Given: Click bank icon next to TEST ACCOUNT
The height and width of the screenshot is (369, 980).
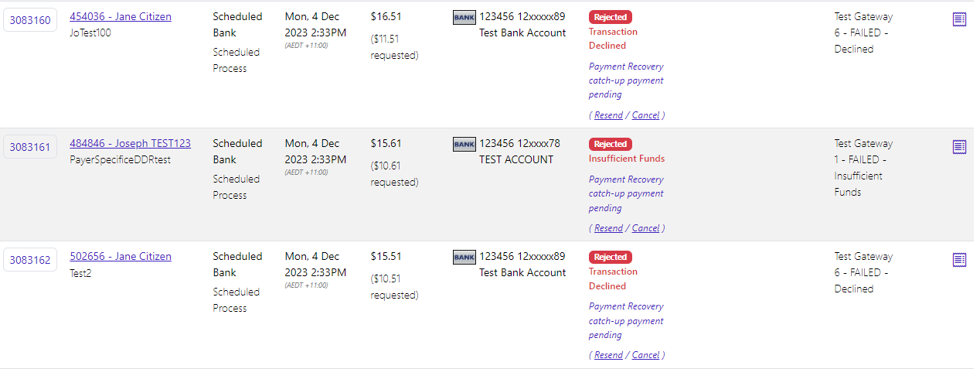Looking at the screenshot, I should pyautogui.click(x=464, y=144).
